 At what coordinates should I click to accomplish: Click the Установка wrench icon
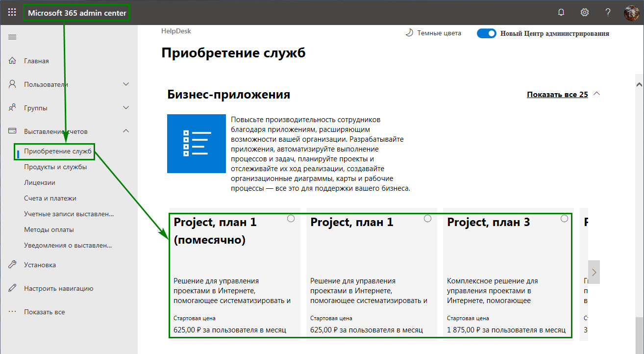[13, 265]
